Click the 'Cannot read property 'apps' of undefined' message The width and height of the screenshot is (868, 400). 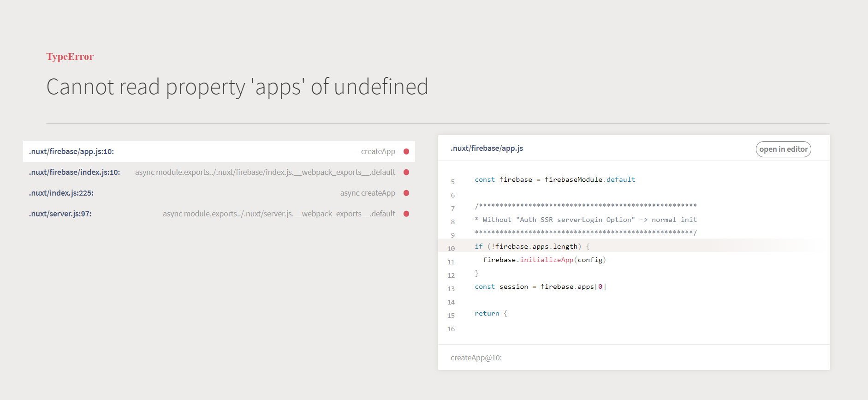point(237,87)
